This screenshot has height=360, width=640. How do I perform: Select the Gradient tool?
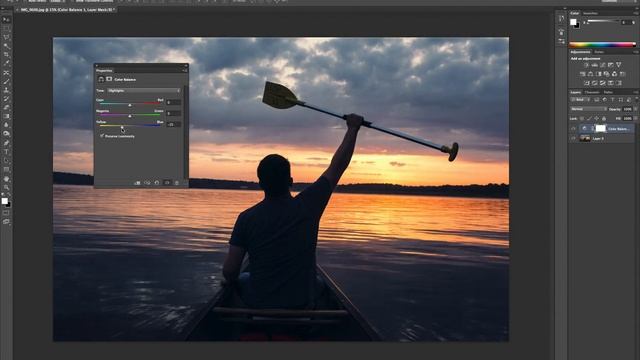coord(6,116)
